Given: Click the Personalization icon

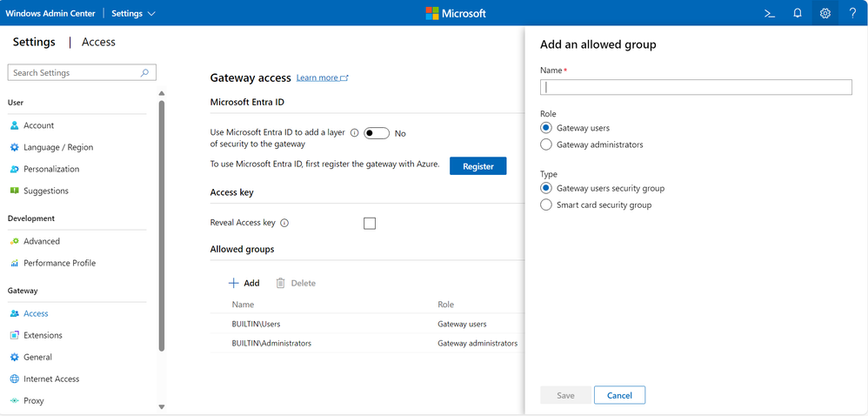Looking at the screenshot, I should [x=15, y=169].
